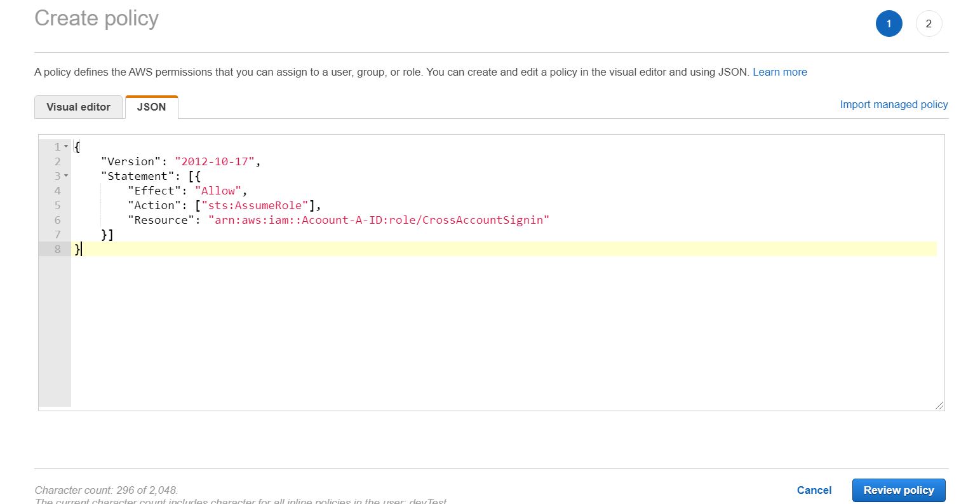Collapse the root object fold arrow on line 1
The width and height of the screenshot is (980, 504).
click(x=66, y=147)
